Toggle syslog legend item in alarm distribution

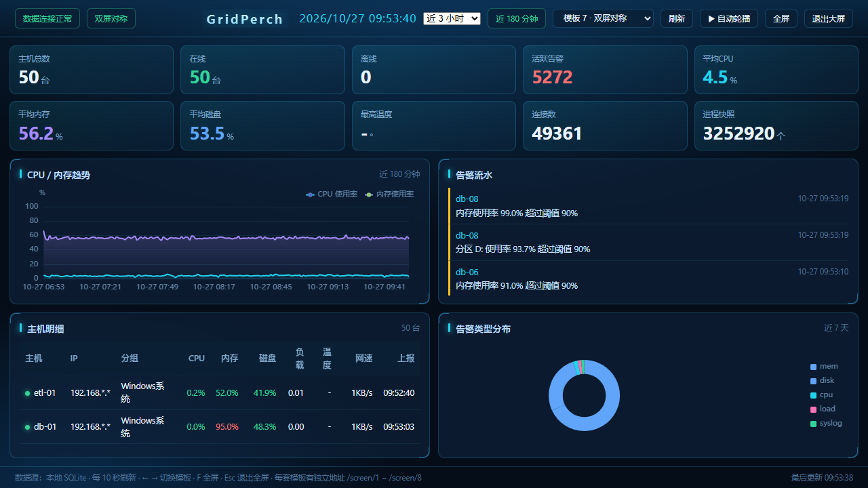click(x=826, y=423)
